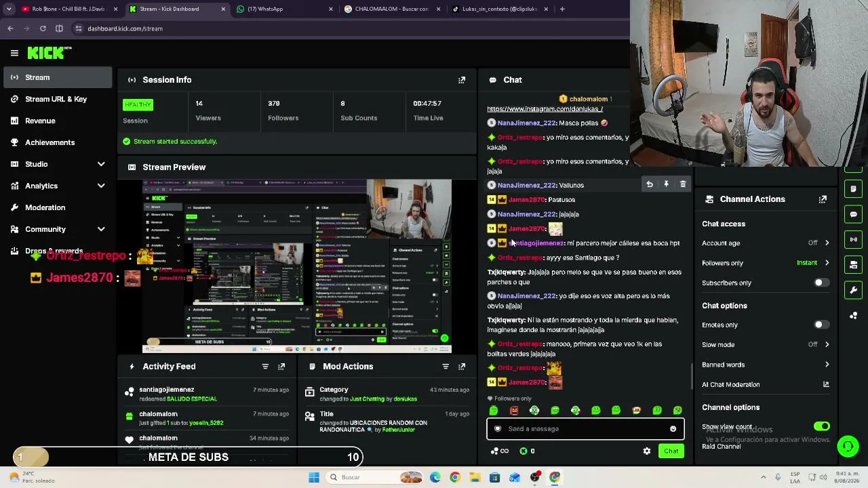
Task: Open Windows Start menu
Action: click(x=314, y=477)
